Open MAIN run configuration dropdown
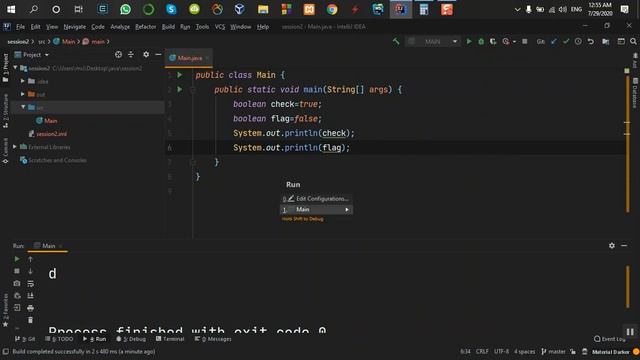 pyautogui.click(x=433, y=42)
